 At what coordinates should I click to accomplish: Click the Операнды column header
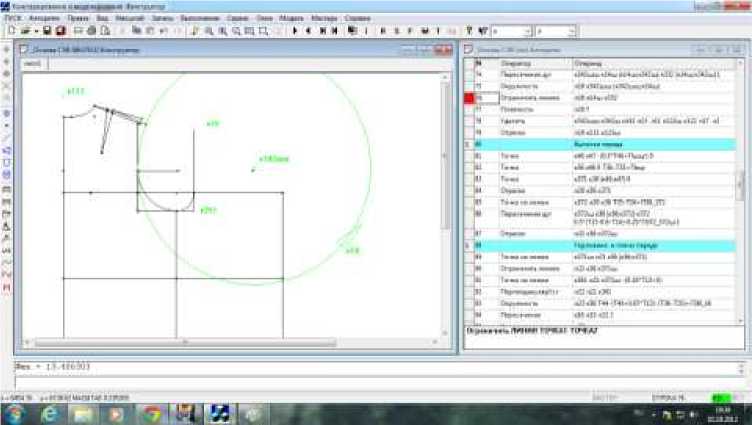pyautogui.click(x=654, y=63)
